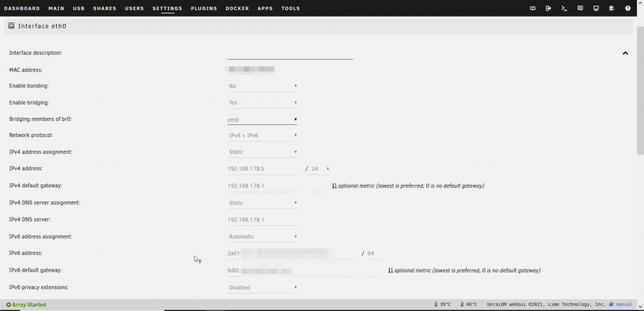Go to the Dashboard tab

[x=22, y=8]
